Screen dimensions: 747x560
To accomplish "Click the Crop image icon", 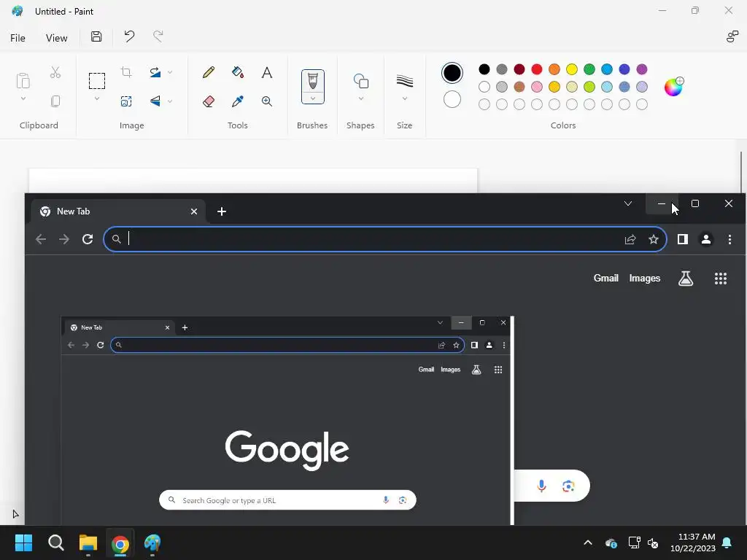I will click(126, 72).
